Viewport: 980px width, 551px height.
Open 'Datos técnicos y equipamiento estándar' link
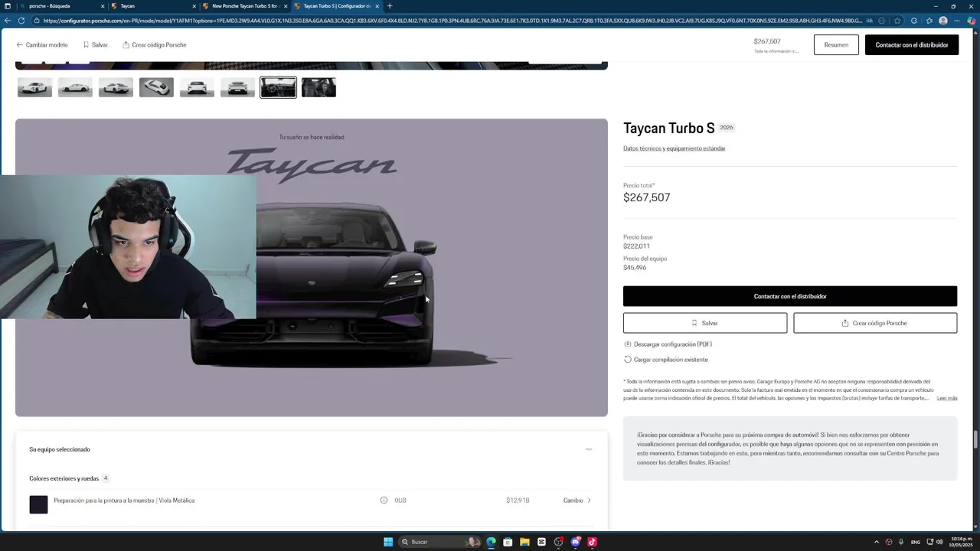[674, 148]
